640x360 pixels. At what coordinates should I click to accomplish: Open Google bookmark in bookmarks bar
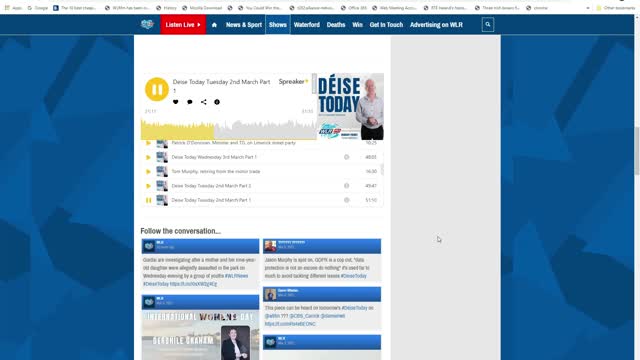(x=38, y=8)
